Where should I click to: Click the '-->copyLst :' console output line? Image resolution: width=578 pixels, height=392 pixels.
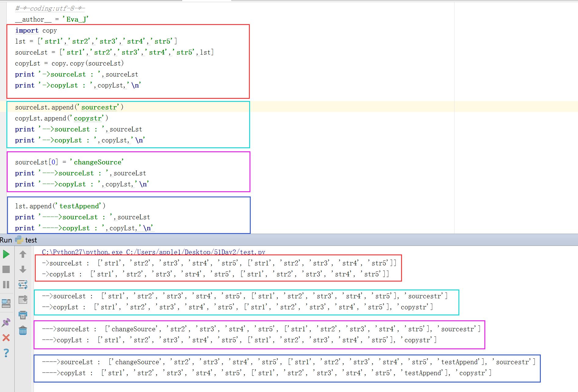coord(237,307)
